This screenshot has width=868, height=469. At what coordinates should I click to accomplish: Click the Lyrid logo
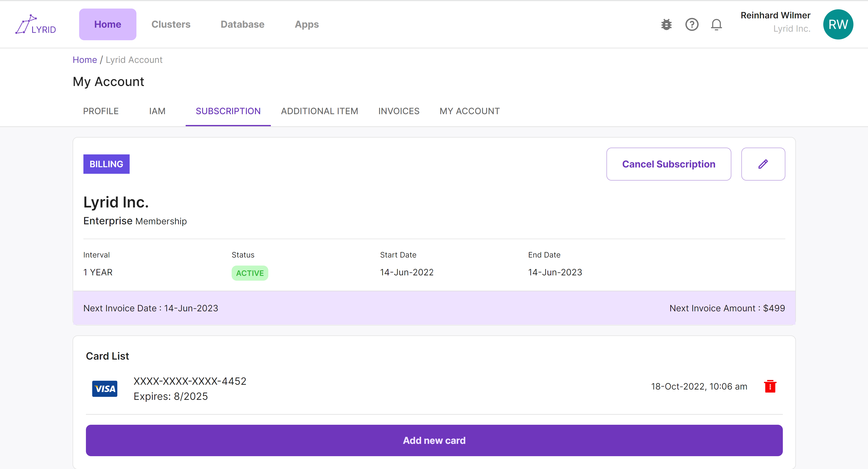coord(36,24)
